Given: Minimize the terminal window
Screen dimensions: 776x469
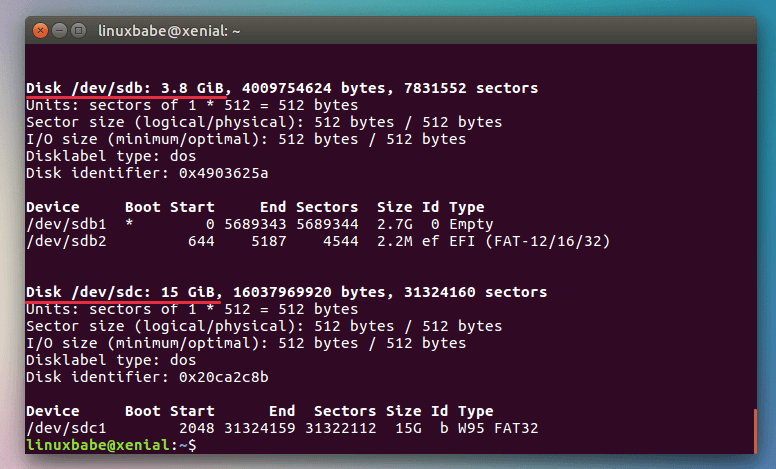Looking at the screenshot, I should [x=59, y=30].
